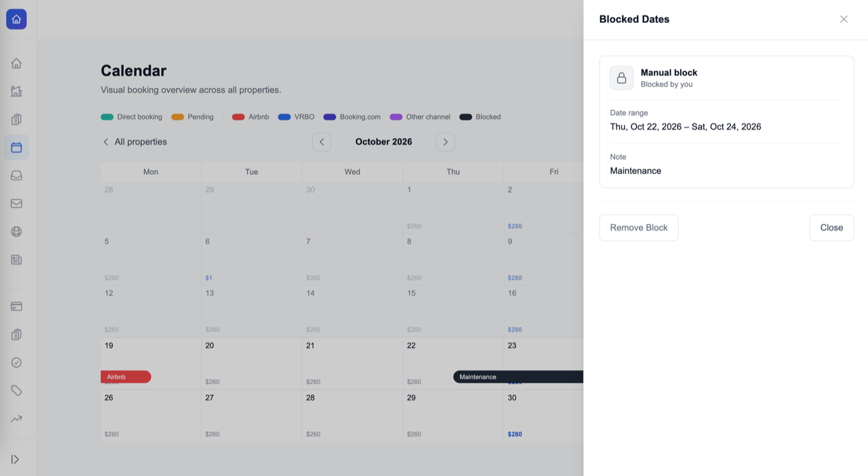Click the Maintenance note text in panel
Viewport: 868px width, 476px height.
635,171
